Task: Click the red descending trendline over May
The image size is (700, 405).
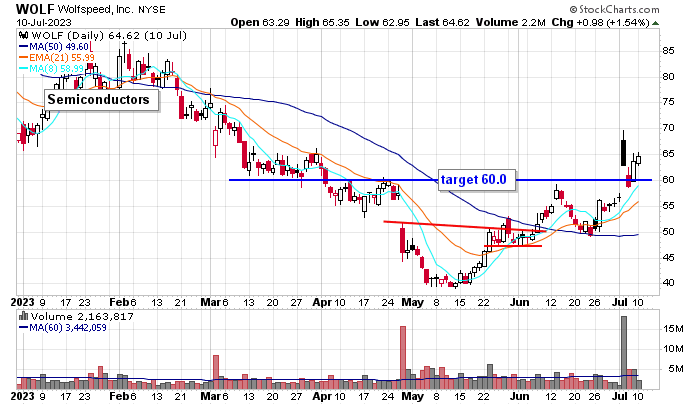Action: coord(465,226)
